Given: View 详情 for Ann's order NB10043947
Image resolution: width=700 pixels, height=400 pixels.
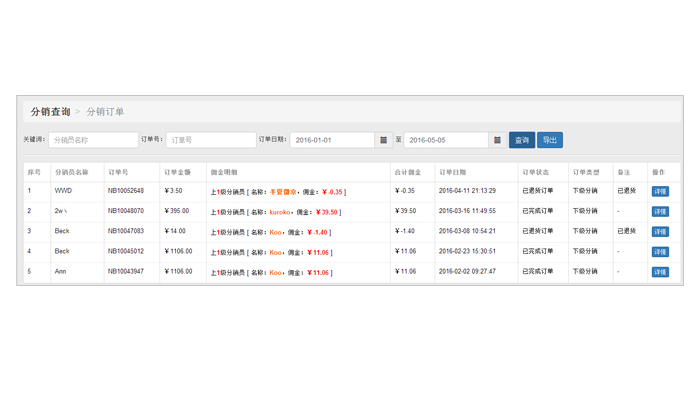Looking at the screenshot, I should pyautogui.click(x=660, y=272).
